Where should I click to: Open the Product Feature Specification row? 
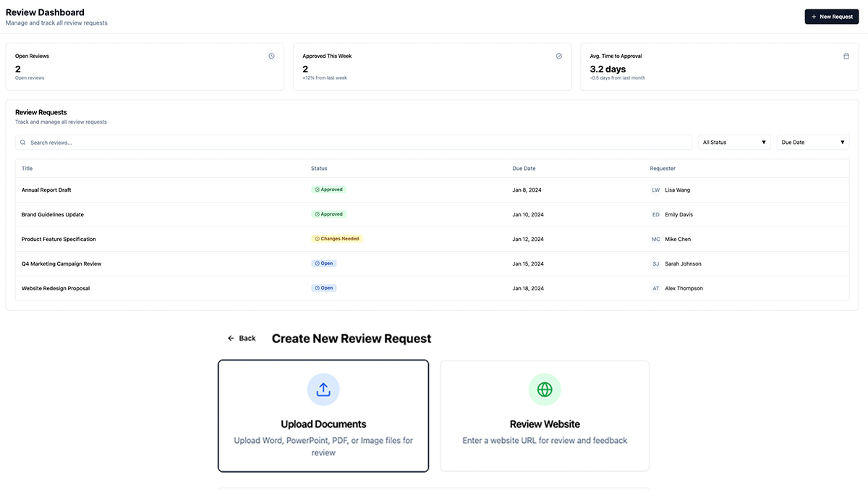432,240
